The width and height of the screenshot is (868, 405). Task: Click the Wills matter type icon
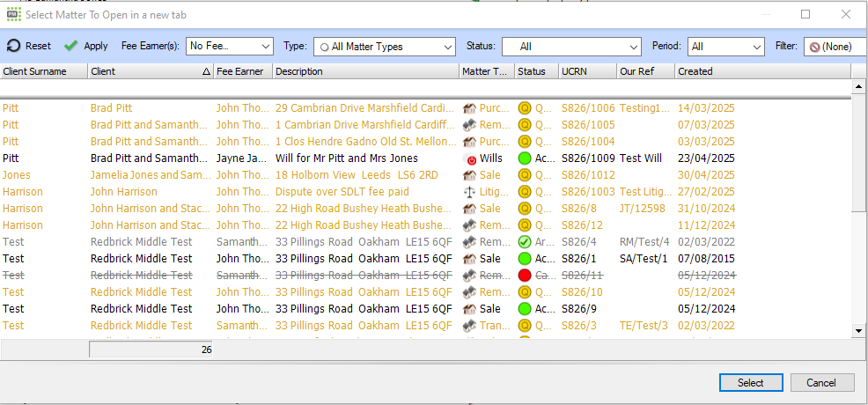(470, 158)
